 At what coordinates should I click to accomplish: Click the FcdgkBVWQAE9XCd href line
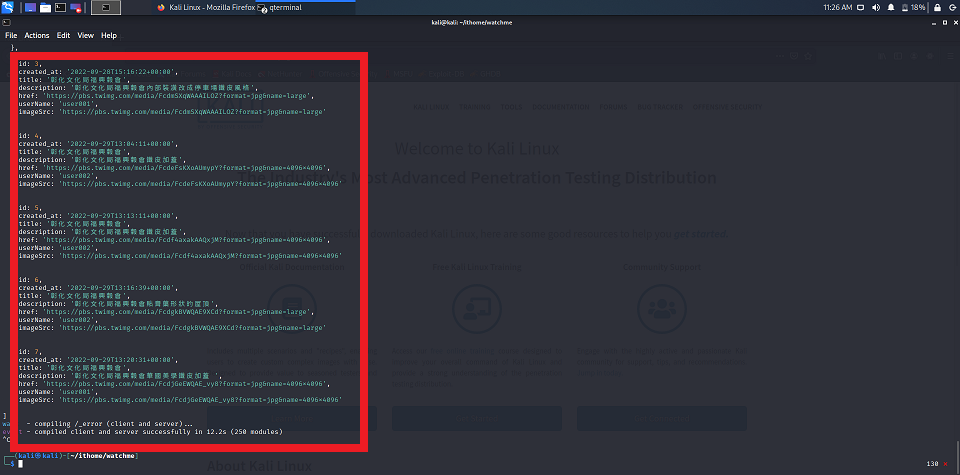click(167, 312)
